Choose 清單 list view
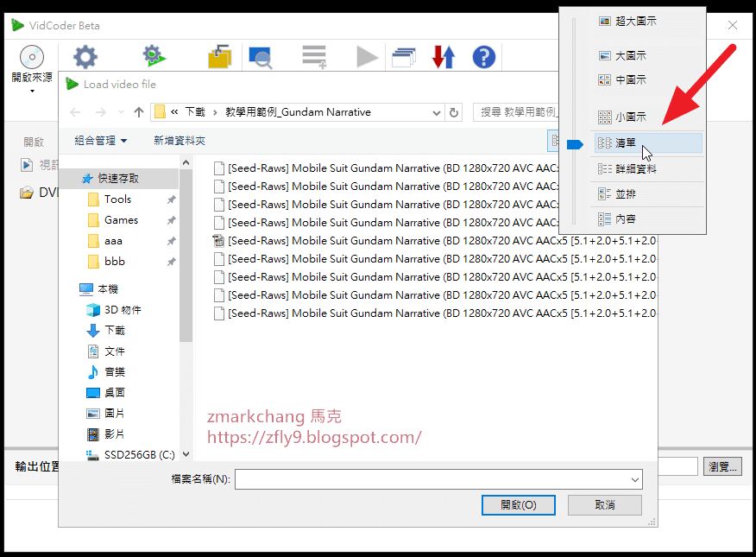 (x=648, y=143)
